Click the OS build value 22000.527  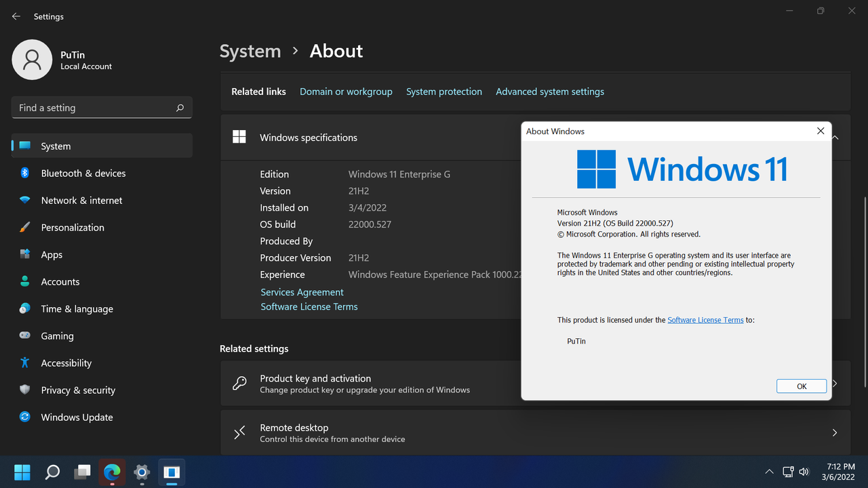coord(370,224)
